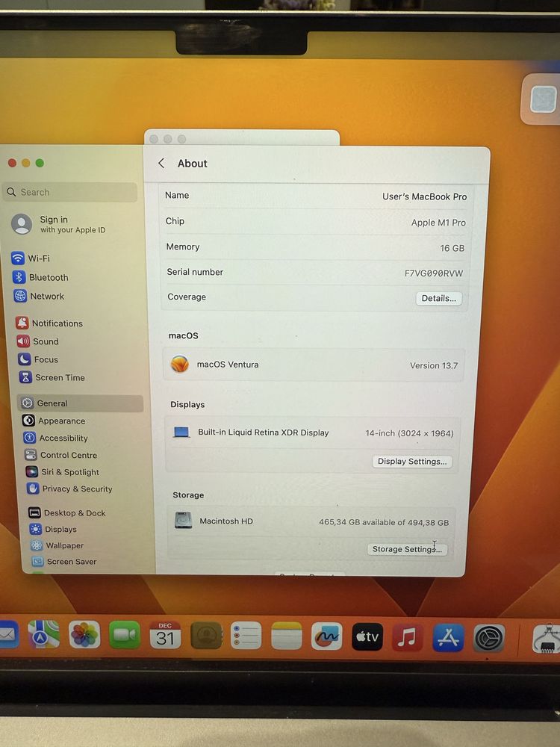Viewport: 560px width, 747px height.
Task: Open Contacts from the Dock
Action: [x=206, y=636]
